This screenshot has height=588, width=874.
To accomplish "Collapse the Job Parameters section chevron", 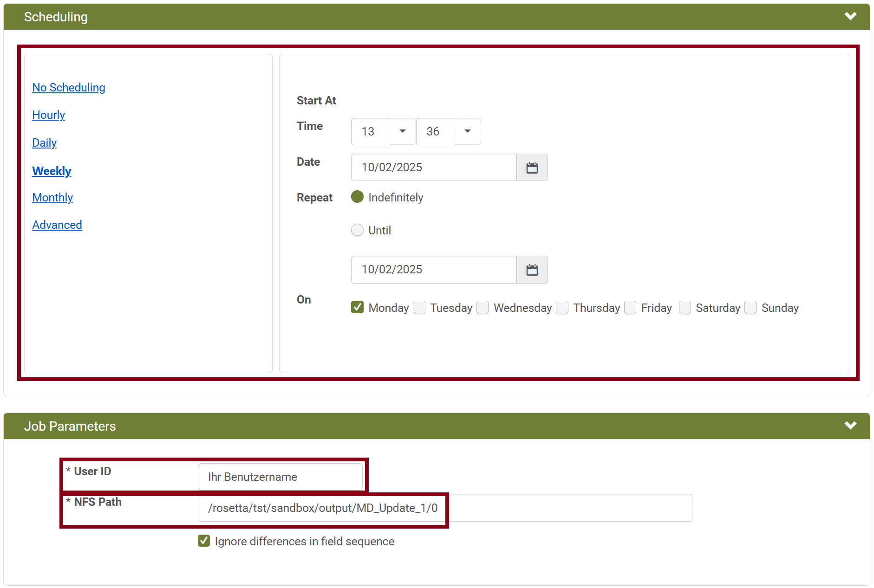I will (x=850, y=426).
